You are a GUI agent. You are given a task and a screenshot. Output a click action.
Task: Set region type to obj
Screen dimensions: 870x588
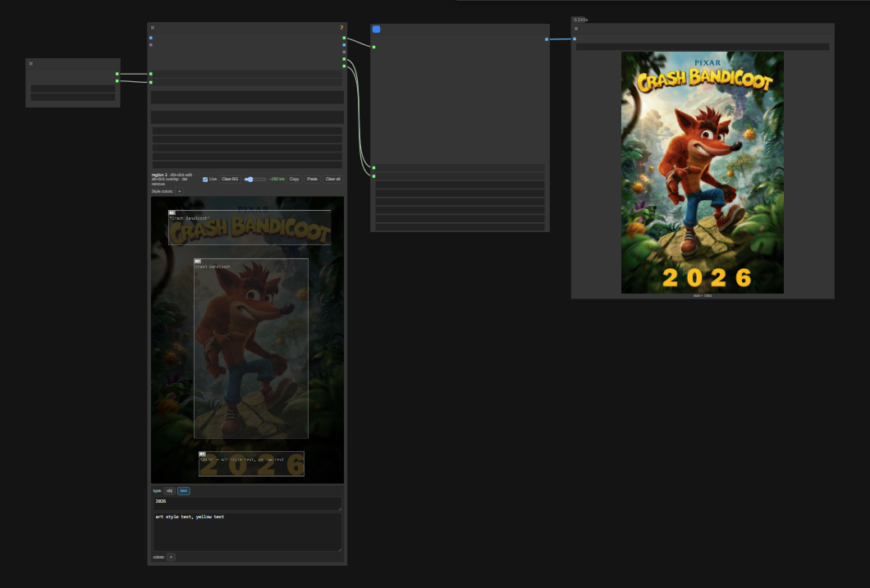pos(170,491)
